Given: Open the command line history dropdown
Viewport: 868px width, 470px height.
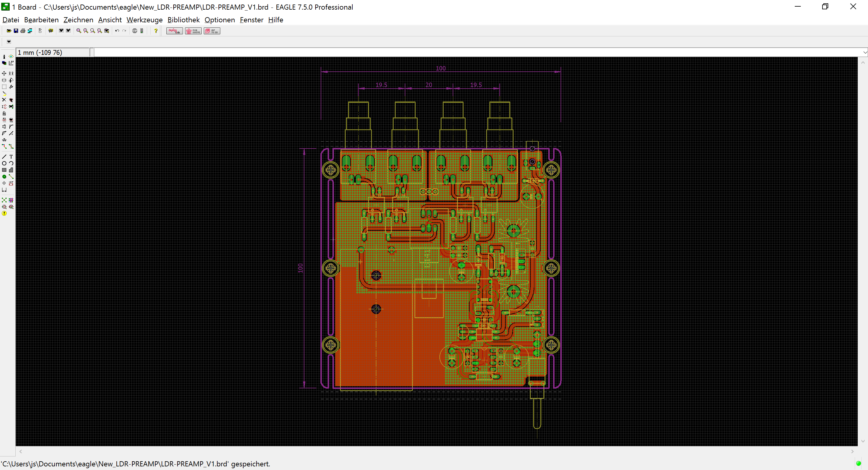Looking at the screenshot, I should click(864, 52).
